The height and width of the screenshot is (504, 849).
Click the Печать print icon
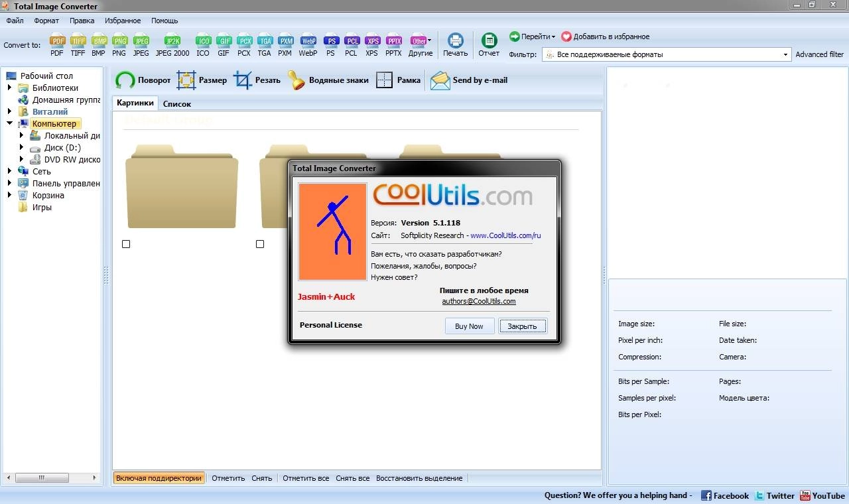(455, 45)
